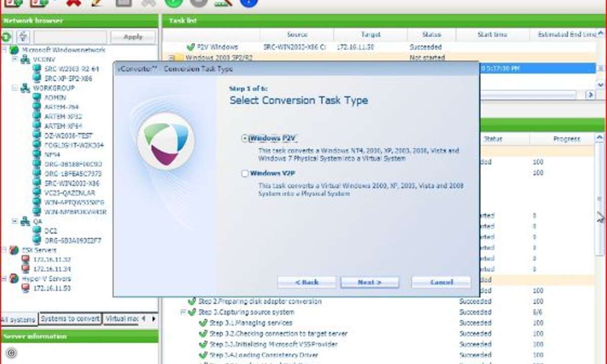The height and width of the screenshot is (364, 607).
Task: Collapse the WORKGROUP node
Action: coord(15,88)
